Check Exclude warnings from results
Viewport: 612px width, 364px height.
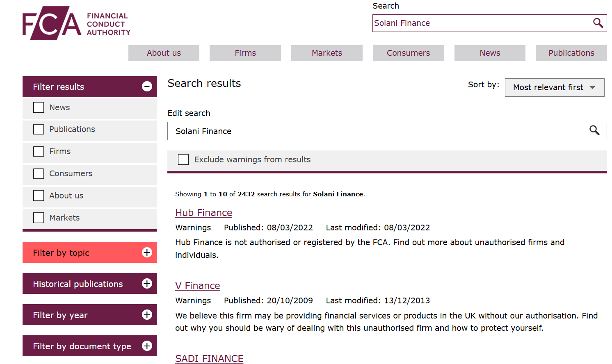pos(183,159)
